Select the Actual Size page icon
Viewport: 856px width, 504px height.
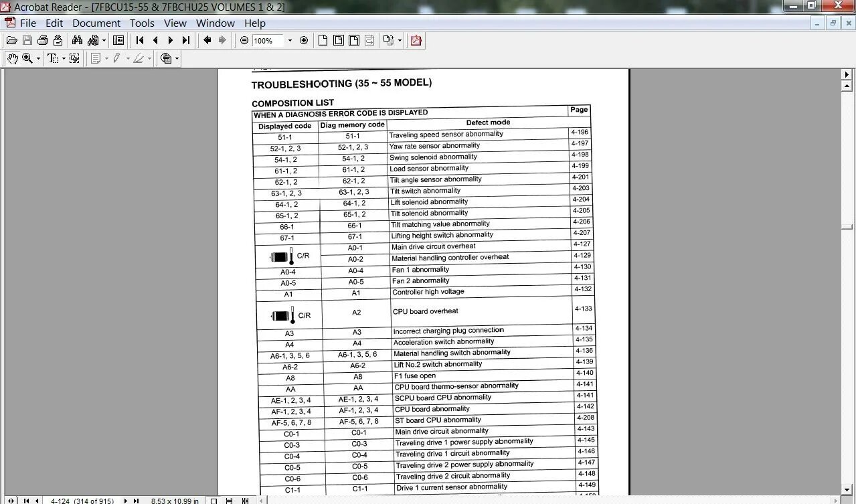pos(323,40)
